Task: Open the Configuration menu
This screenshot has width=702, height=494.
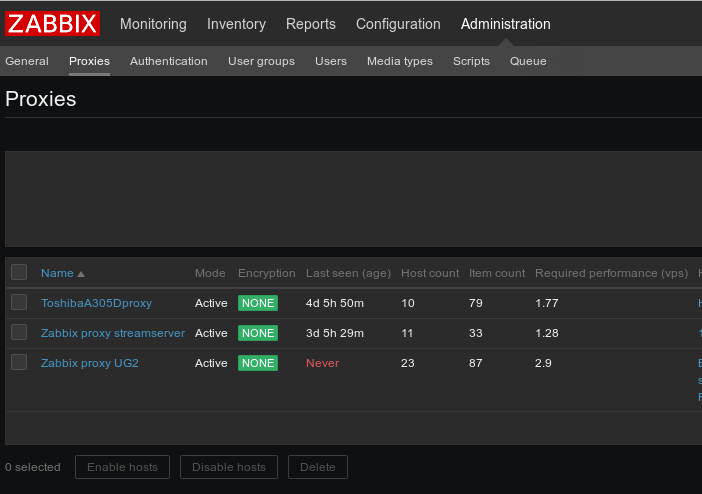Action: point(398,24)
